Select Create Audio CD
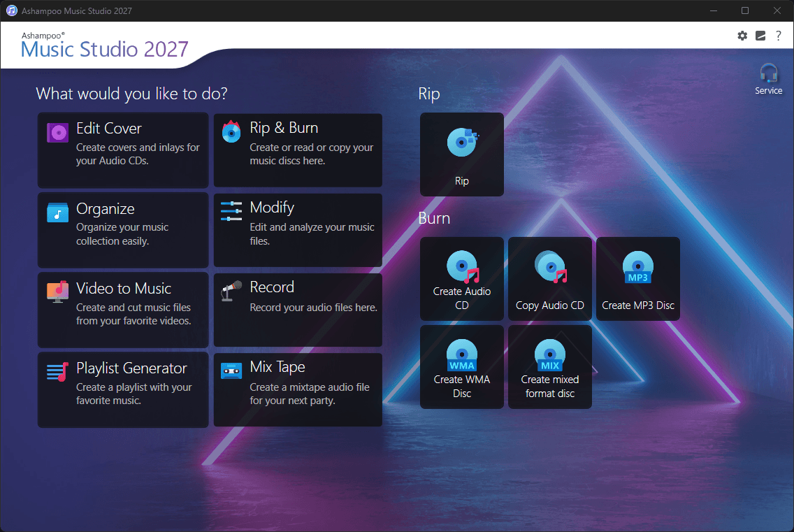Image resolution: width=794 pixels, height=532 pixels. [462, 279]
